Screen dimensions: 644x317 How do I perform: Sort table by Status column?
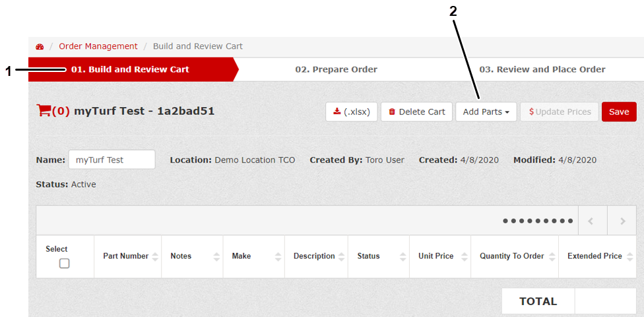coord(401,256)
